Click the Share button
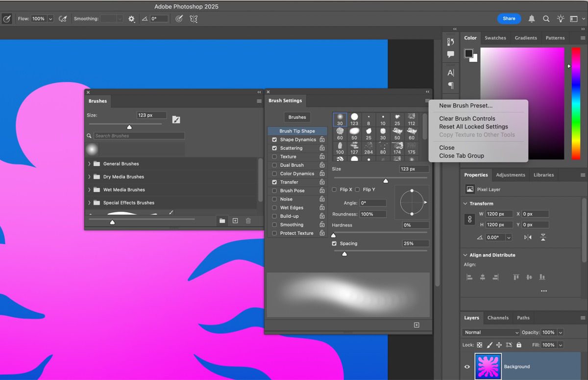The image size is (588, 380). (x=509, y=18)
